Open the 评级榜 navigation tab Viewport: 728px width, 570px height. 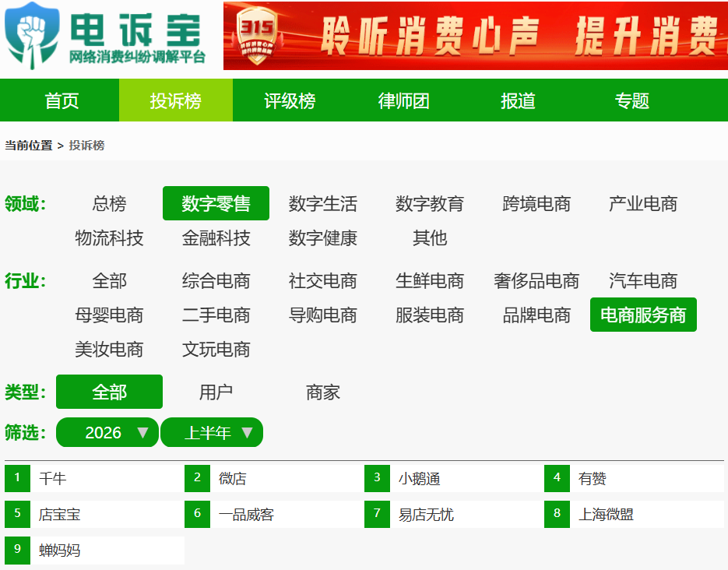pos(290,100)
